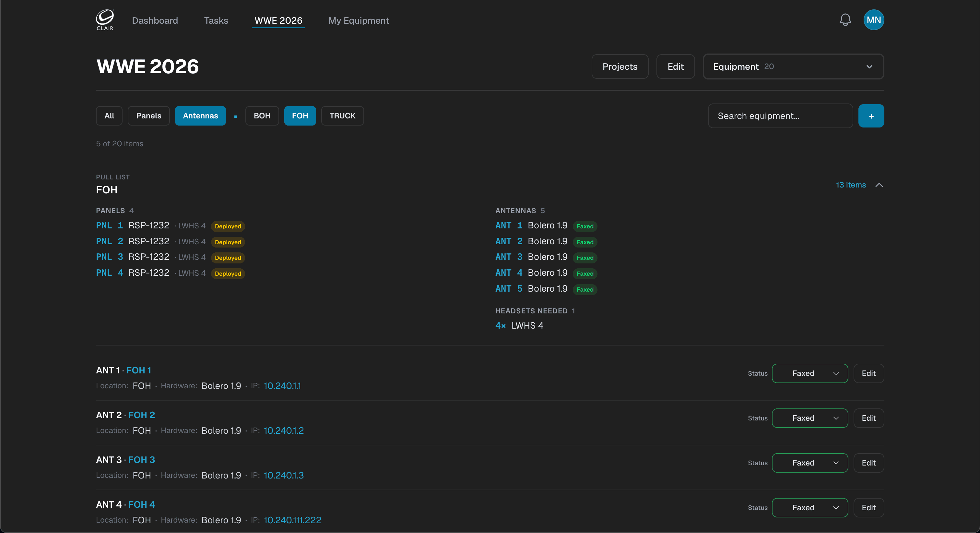Click the Faxed badge for ANT 2

tap(585, 242)
